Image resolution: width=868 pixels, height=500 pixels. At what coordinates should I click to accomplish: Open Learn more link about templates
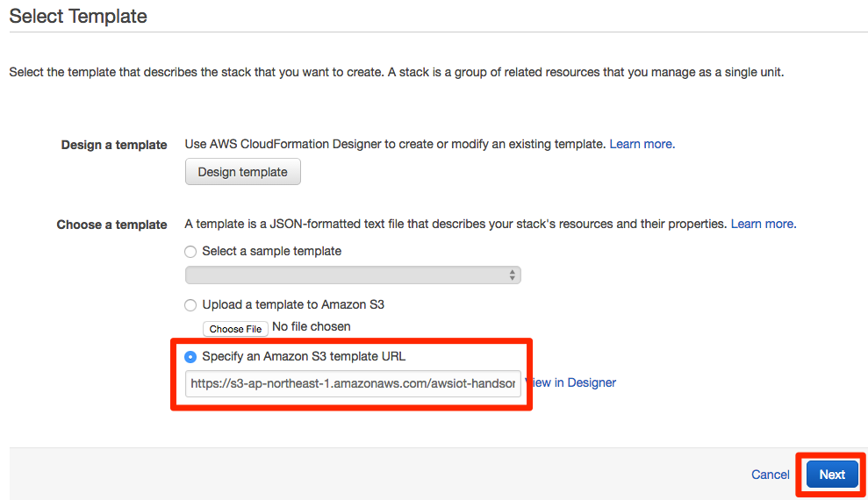click(x=764, y=224)
